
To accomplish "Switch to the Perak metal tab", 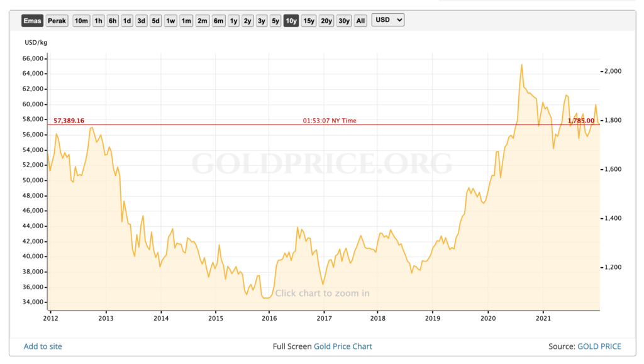I will tap(57, 20).
